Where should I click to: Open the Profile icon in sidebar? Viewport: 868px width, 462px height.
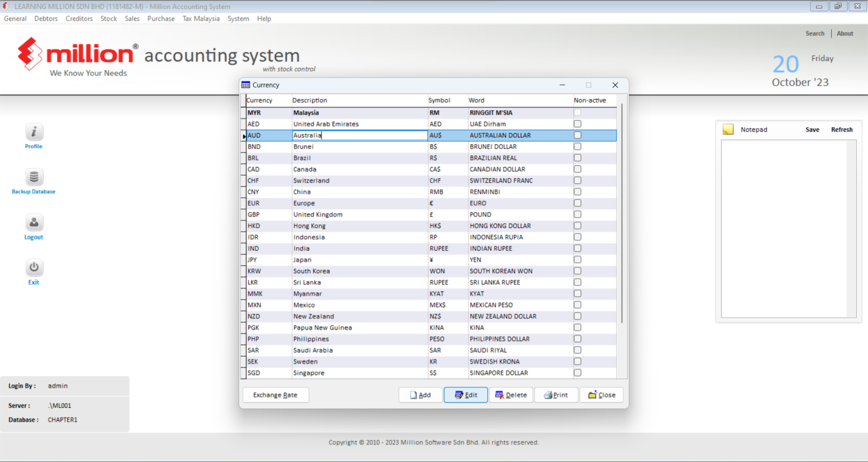coord(34,132)
